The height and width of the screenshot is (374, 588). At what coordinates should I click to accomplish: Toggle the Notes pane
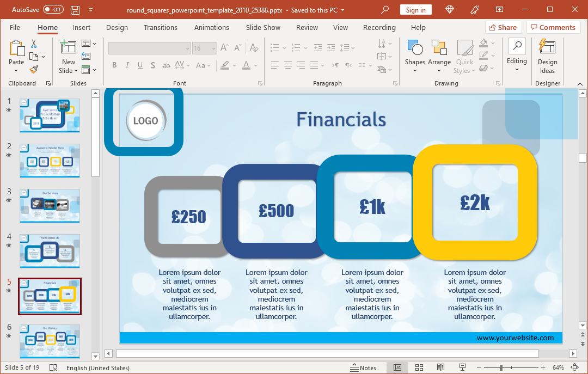(x=363, y=368)
